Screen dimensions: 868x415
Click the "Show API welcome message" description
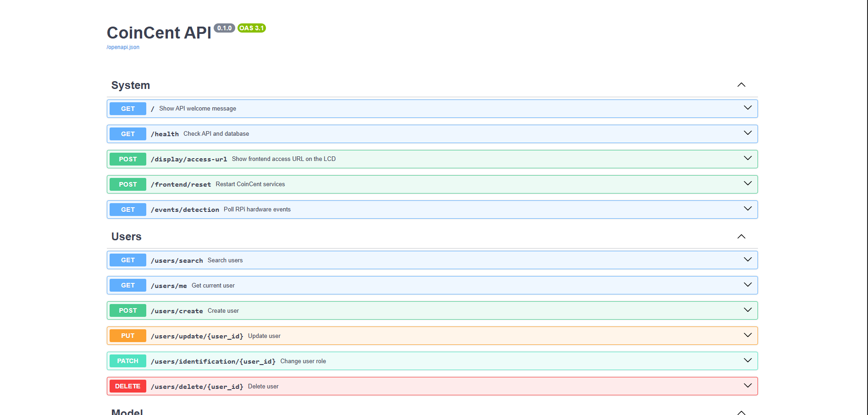(198, 109)
